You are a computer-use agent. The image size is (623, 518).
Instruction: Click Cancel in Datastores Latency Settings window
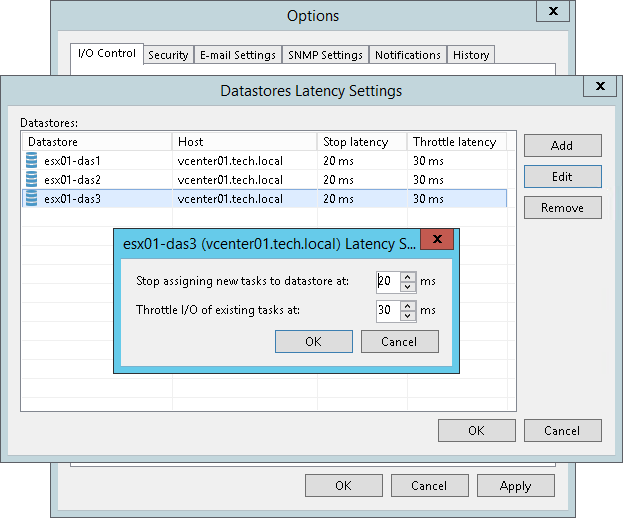pos(563,431)
